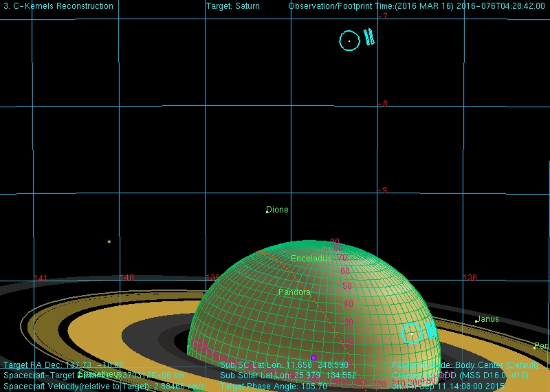Click the "3. C-Kernels Reconstruction" title text
The width and height of the screenshot is (550, 392).
(x=58, y=6)
